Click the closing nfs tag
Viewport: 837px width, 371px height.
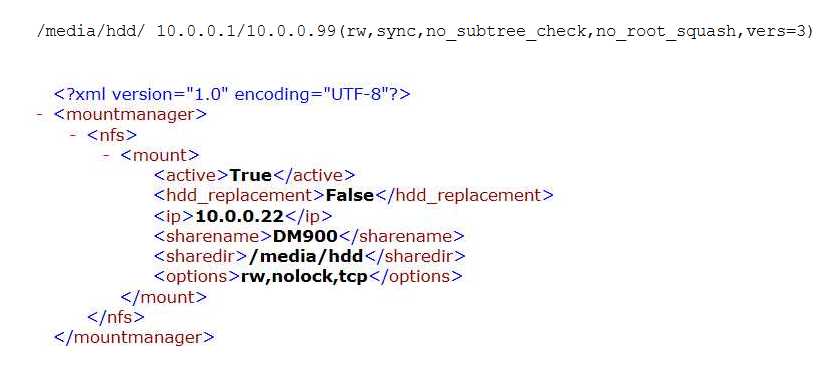point(116,317)
